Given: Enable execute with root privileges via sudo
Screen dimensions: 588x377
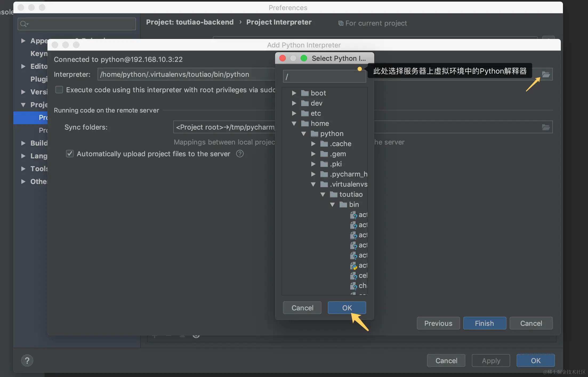Looking at the screenshot, I should (x=59, y=90).
